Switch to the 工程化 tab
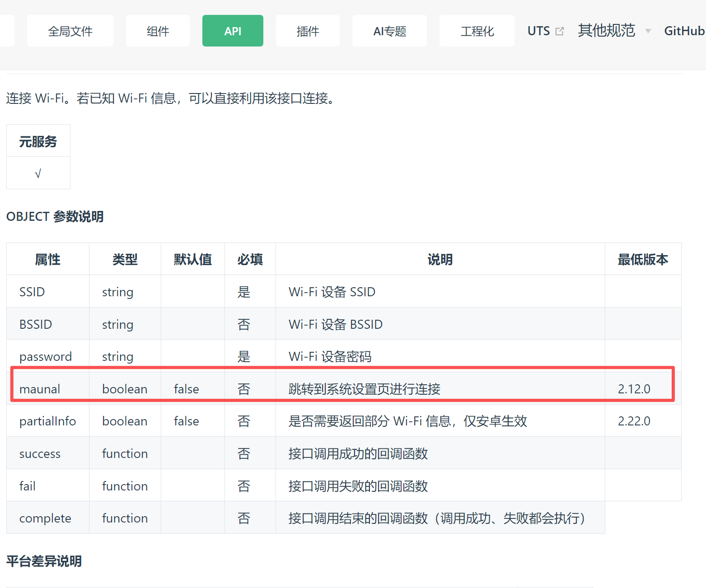706x588 pixels. coord(477,31)
